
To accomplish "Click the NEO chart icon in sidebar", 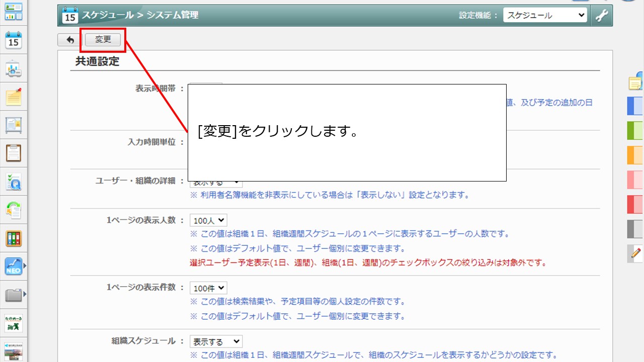I will coord(14,266).
